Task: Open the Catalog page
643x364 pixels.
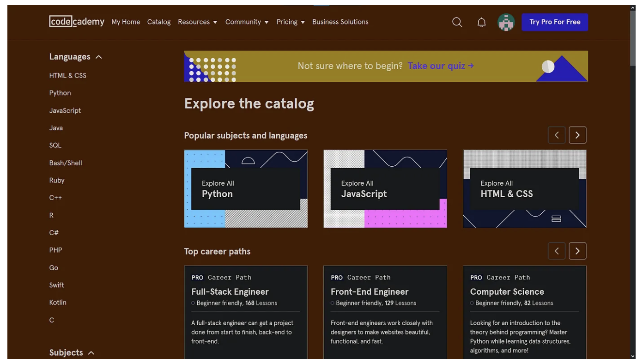Action: pos(159,22)
